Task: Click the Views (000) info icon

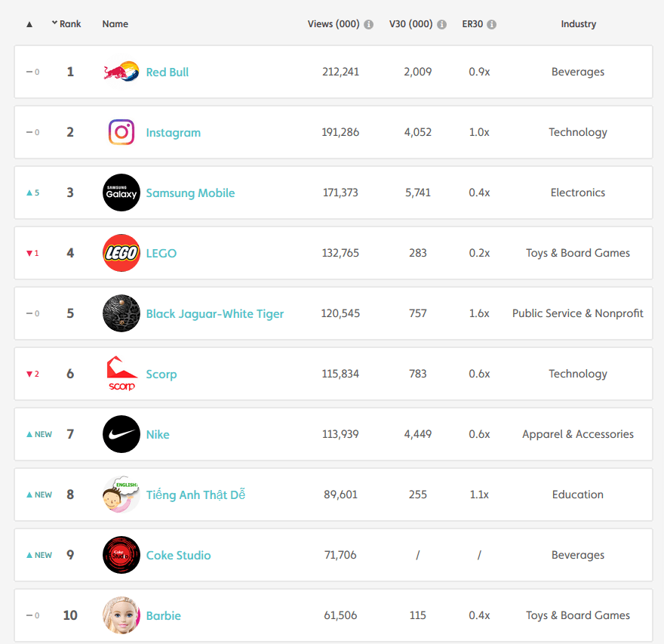Action: [x=369, y=25]
